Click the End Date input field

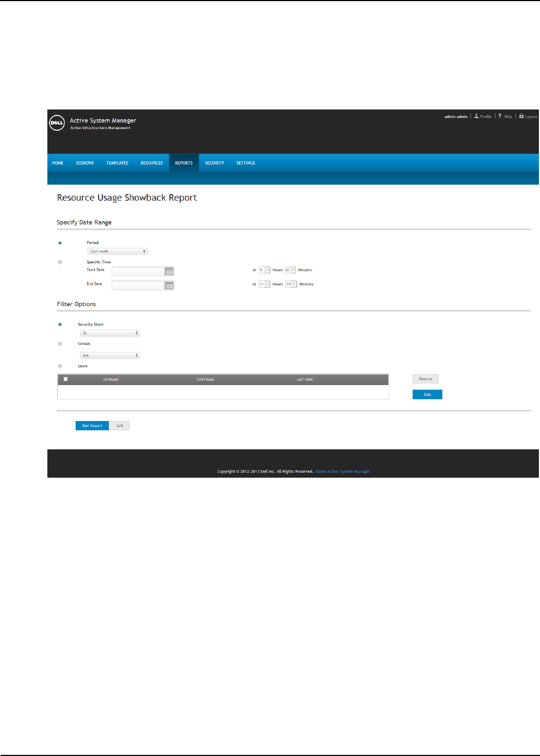click(x=138, y=285)
